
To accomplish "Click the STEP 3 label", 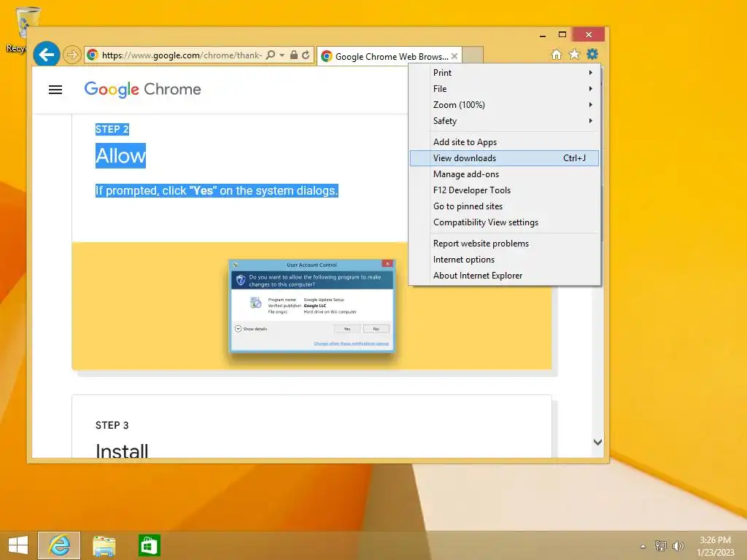I will coord(112,425).
